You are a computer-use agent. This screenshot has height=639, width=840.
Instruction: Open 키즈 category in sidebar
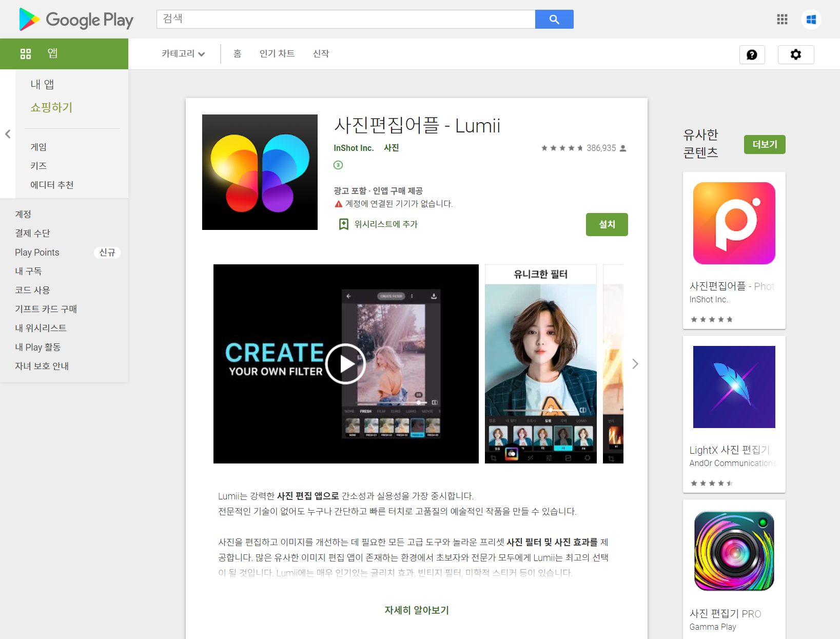click(x=38, y=166)
